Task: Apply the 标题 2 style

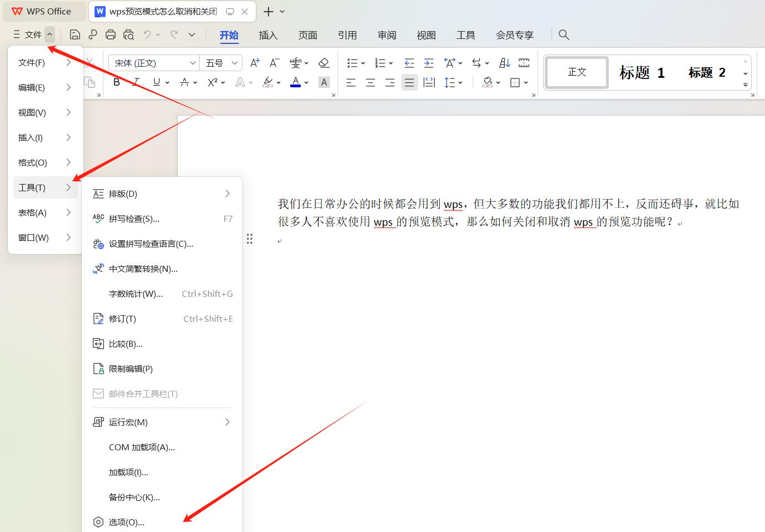Action: click(707, 72)
